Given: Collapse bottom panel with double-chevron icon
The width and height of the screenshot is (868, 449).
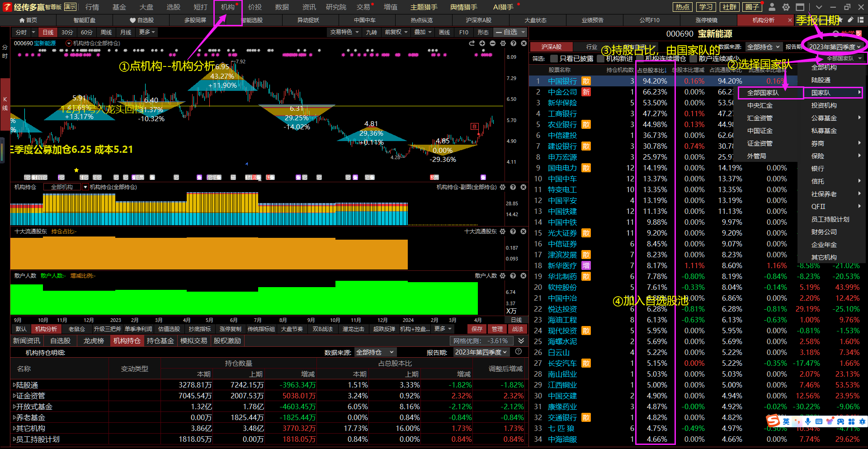Looking at the screenshot, I should [x=521, y=341].
